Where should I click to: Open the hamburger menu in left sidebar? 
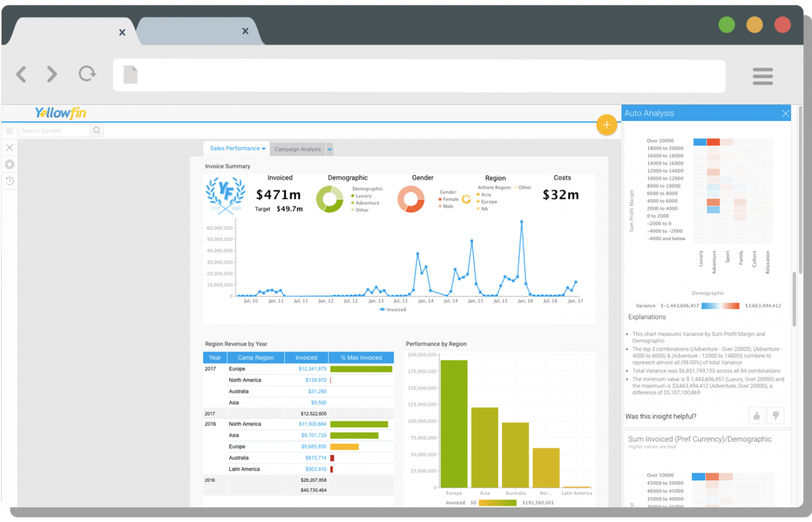point(9,130)
